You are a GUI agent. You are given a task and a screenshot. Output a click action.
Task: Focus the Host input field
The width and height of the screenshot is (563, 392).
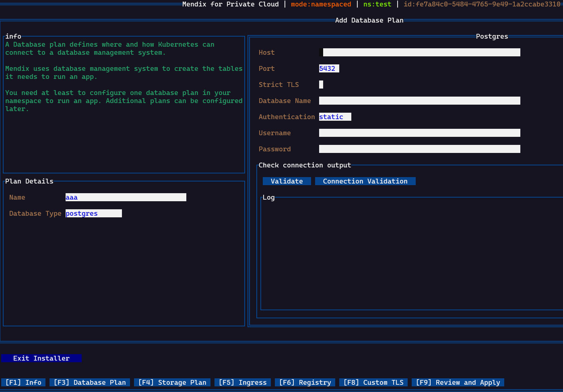[420, 52]
